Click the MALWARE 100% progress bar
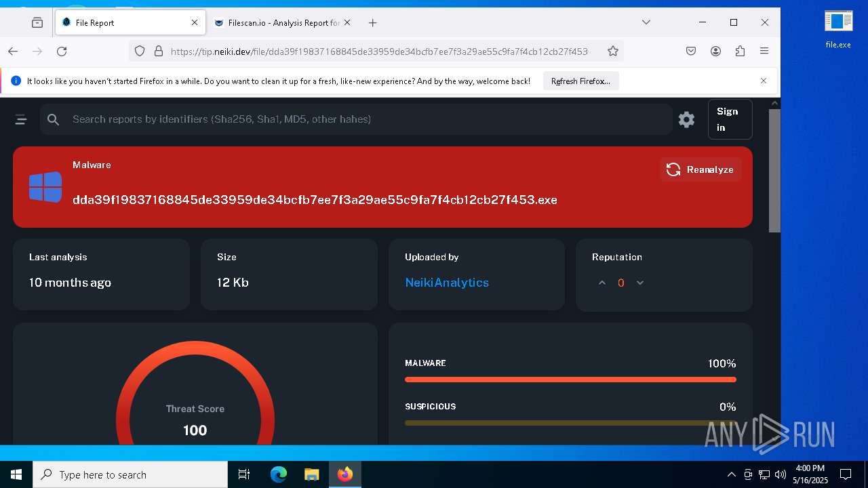The height and width of the screenshot is (488, 868). click(x=570, y=380)
